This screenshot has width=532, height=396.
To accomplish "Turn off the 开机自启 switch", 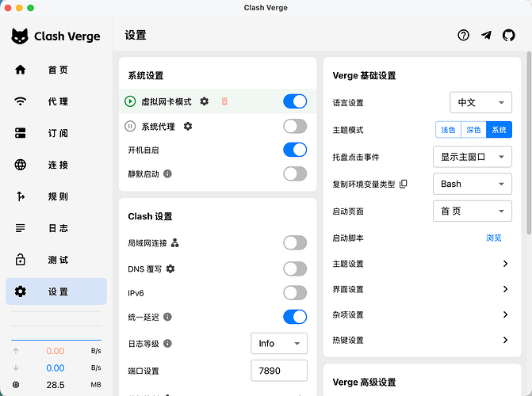I will click(295, 150).
